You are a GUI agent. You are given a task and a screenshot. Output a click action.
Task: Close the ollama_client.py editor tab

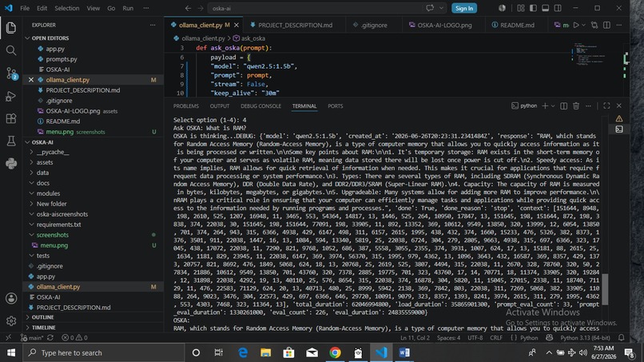coord(237,25)
